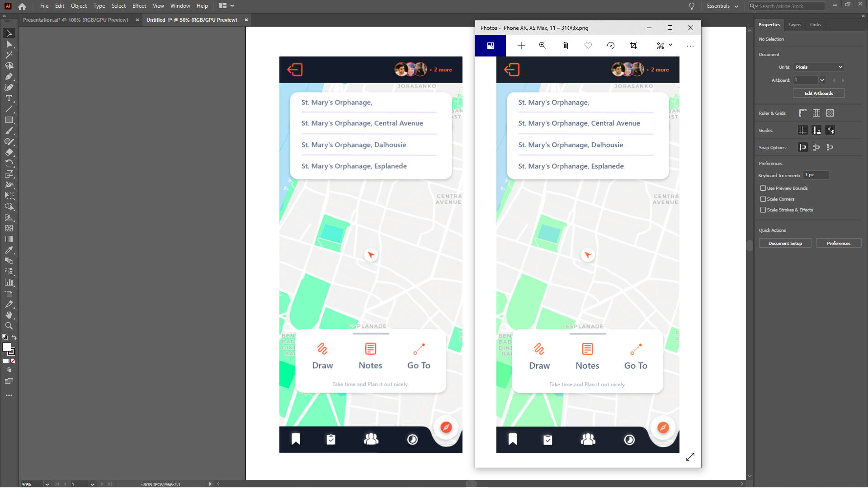The width and height of the screenshot is (868, 488).
Task: Show the grid icon under Ruler & Grids
Action: pos(816,113)
